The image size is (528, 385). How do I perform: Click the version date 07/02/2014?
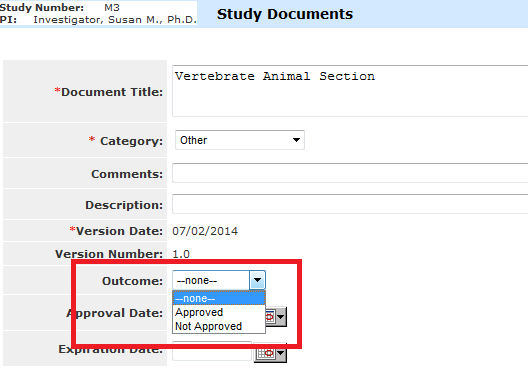[x=205, y=231]
